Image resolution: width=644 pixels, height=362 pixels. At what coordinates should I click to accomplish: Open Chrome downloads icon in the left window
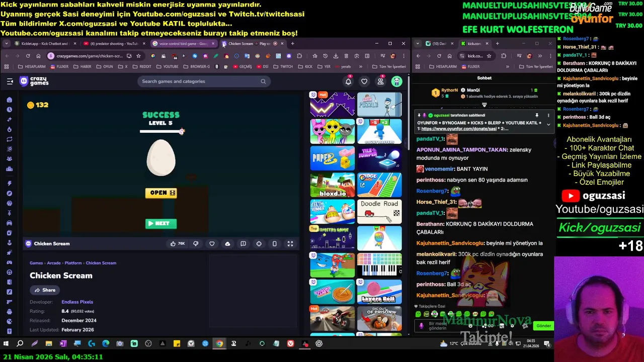(336, 56)
